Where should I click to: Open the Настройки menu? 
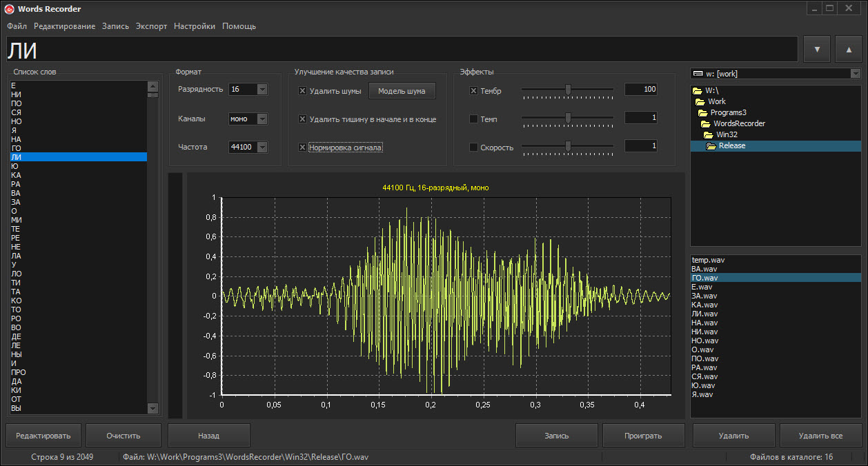(195, 26)
